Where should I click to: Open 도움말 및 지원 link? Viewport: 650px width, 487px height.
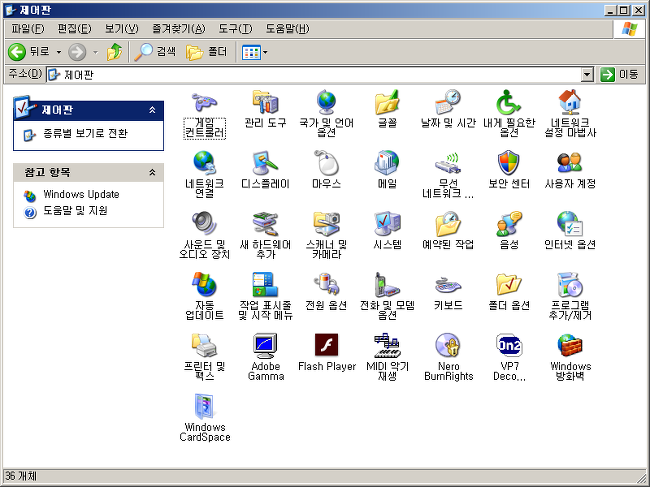75,211
